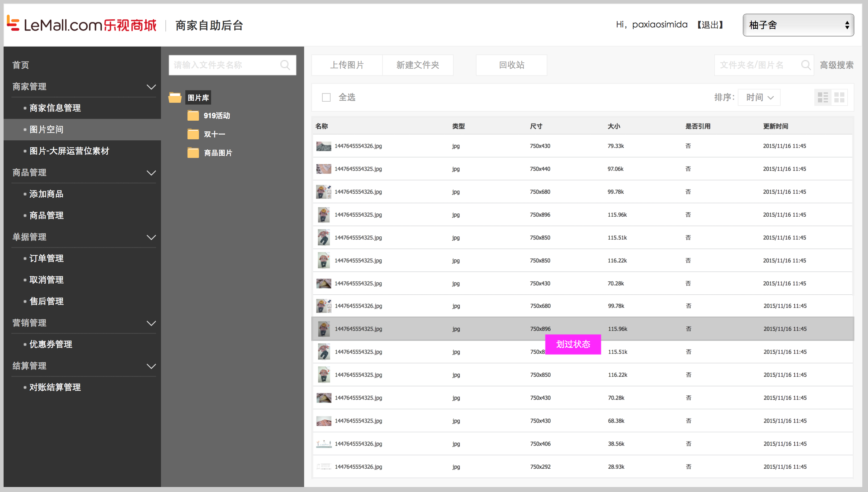This screenshot has width=868, height=492.
Task: Switch to list view layout icon
Action: click(x=823, y=97)
